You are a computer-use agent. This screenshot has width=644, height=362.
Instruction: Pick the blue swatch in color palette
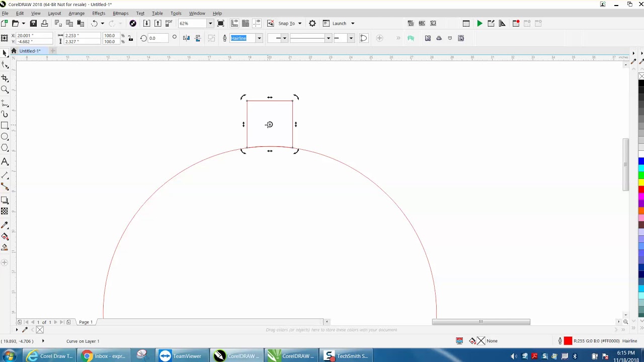[641, 161]
